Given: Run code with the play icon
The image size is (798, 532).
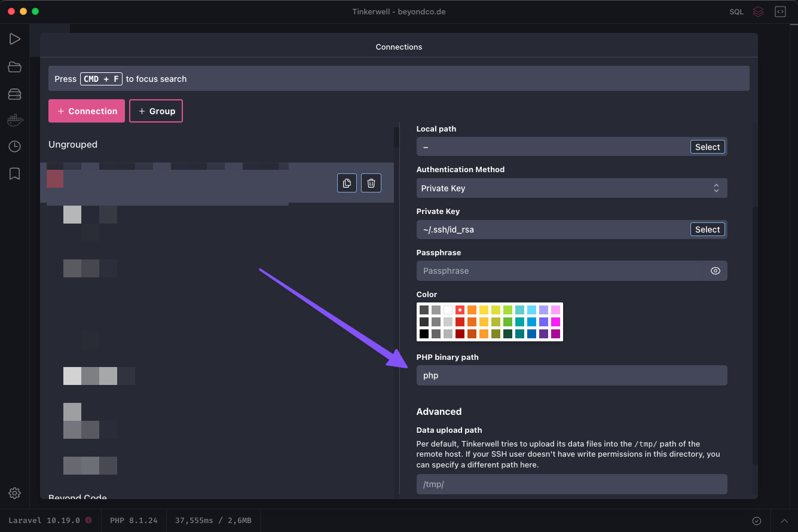Looking at the screenshot, I should pos(14,39).
